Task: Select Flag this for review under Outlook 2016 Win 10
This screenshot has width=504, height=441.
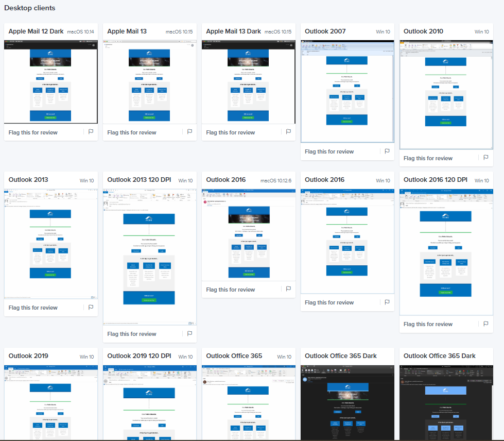Action: tap(329, 302)
